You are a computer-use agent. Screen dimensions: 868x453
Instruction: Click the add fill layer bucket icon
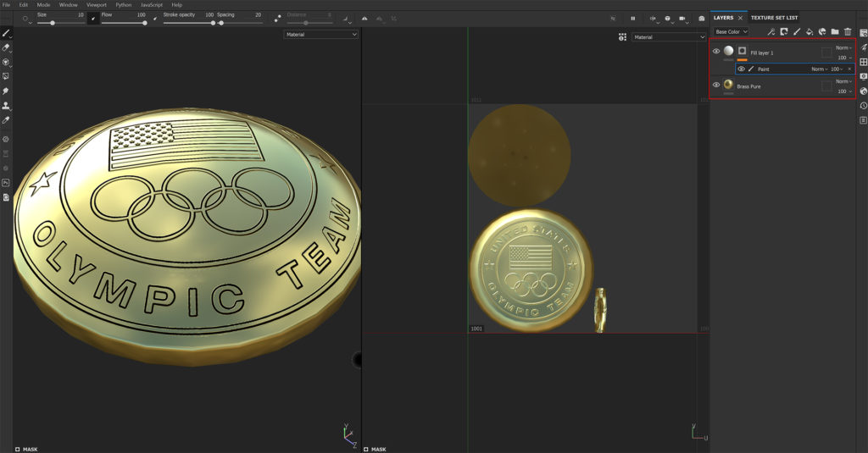pos(810,31)
